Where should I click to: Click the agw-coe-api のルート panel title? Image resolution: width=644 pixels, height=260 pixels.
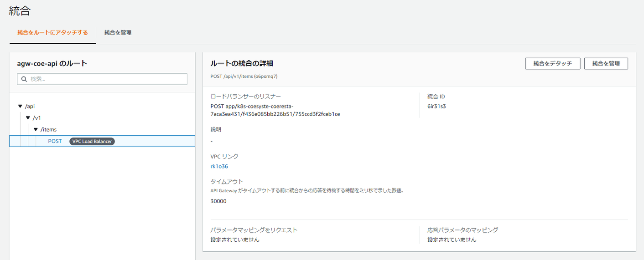tap(52, 64)
